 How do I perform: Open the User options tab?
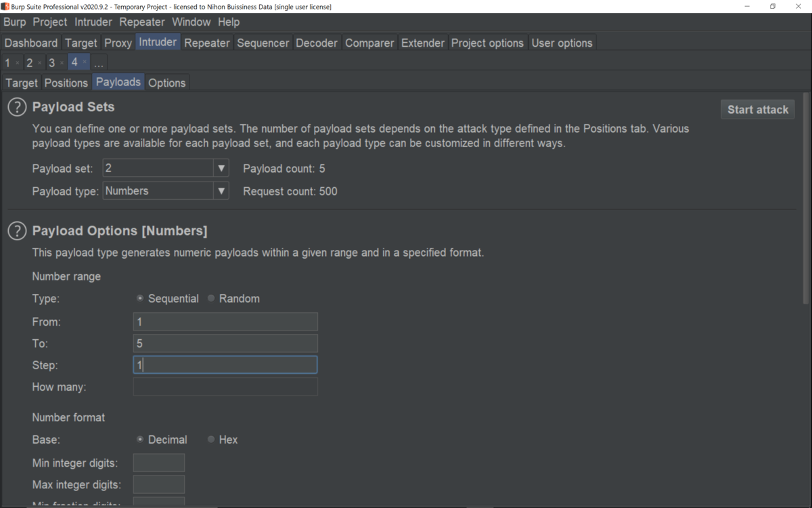click(x=562, y=43)
